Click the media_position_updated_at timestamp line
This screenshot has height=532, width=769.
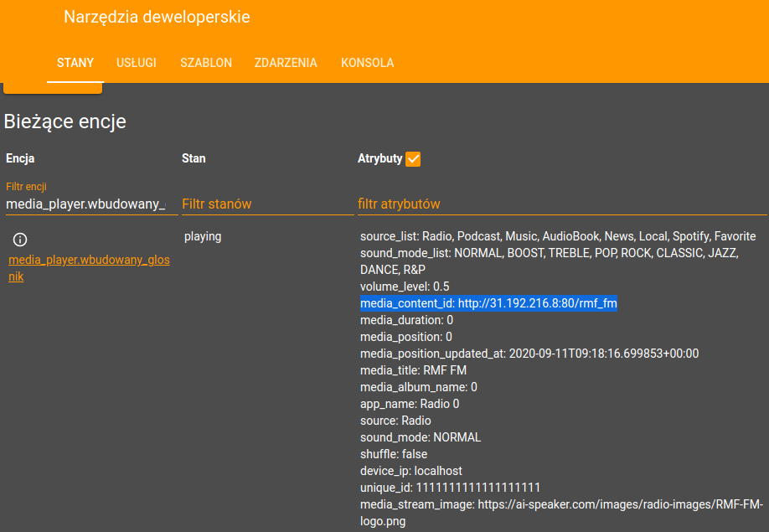click(x=529, y=354)
